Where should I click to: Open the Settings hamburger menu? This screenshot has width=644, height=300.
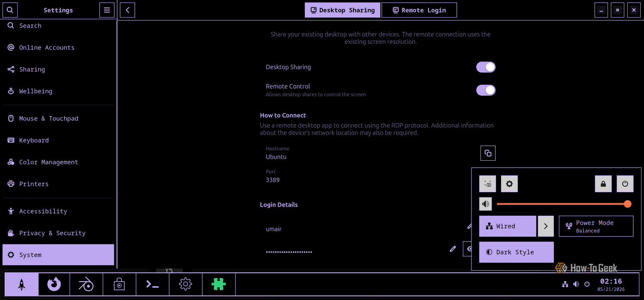pos(107,10)
